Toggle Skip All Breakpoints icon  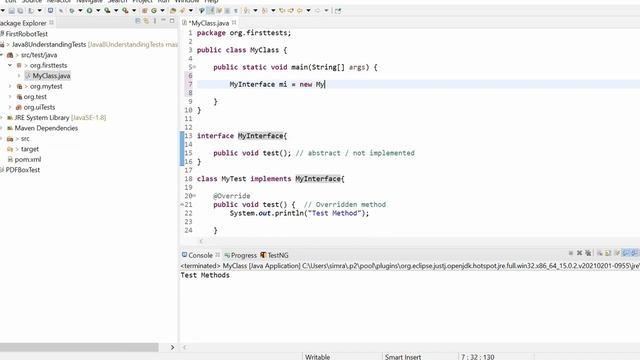(x=61, y=11)
